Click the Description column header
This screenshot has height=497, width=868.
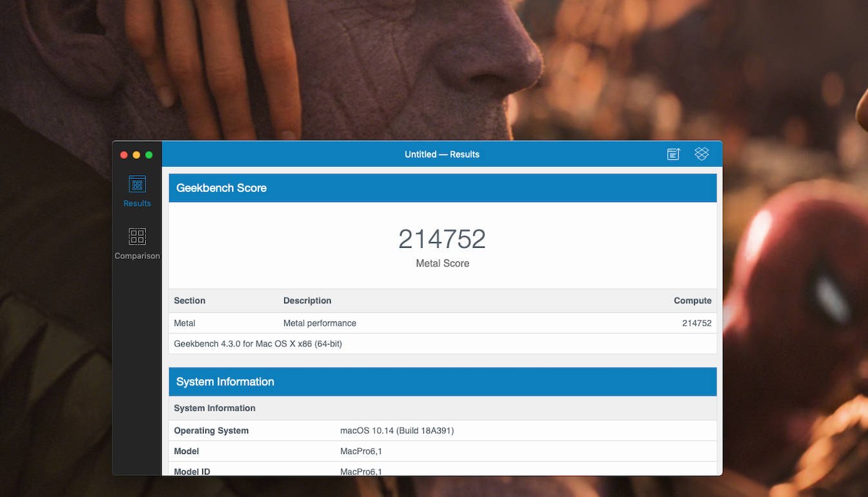coord(307,301)
